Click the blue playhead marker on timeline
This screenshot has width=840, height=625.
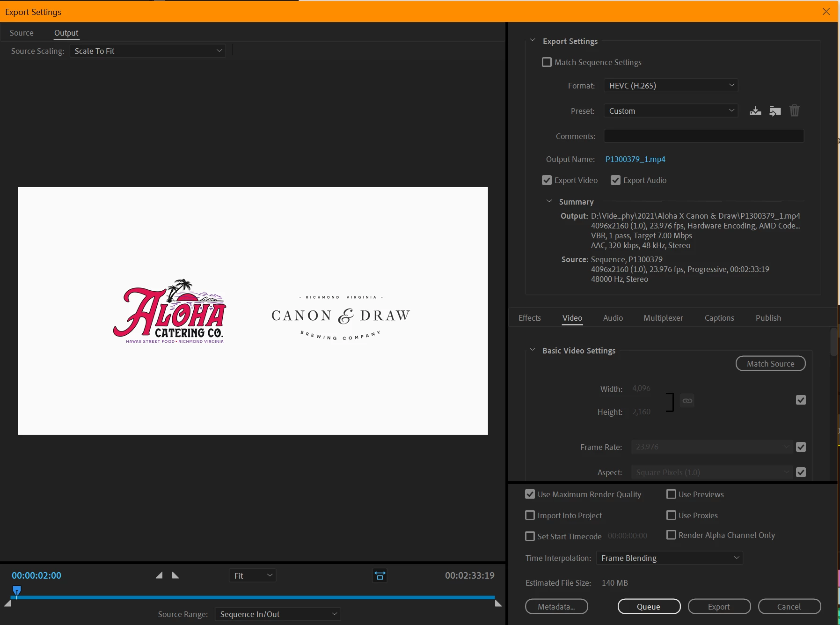point(17,591)
